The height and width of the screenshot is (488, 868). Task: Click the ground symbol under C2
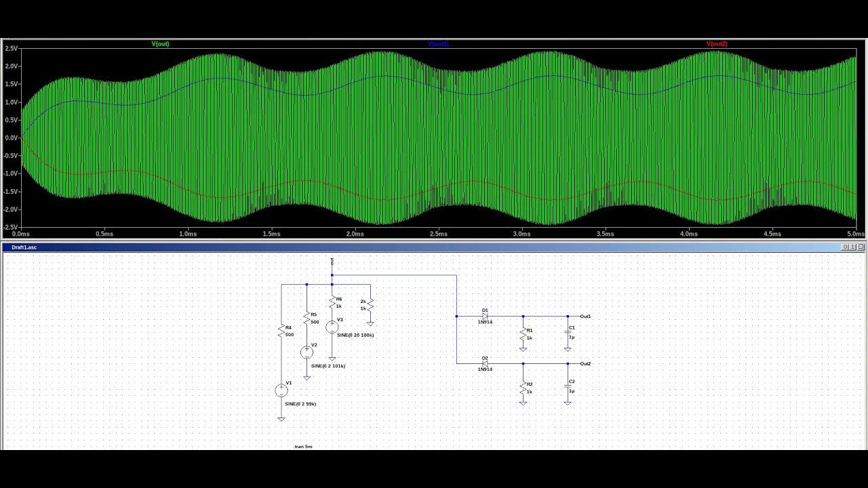click(568, 403)
